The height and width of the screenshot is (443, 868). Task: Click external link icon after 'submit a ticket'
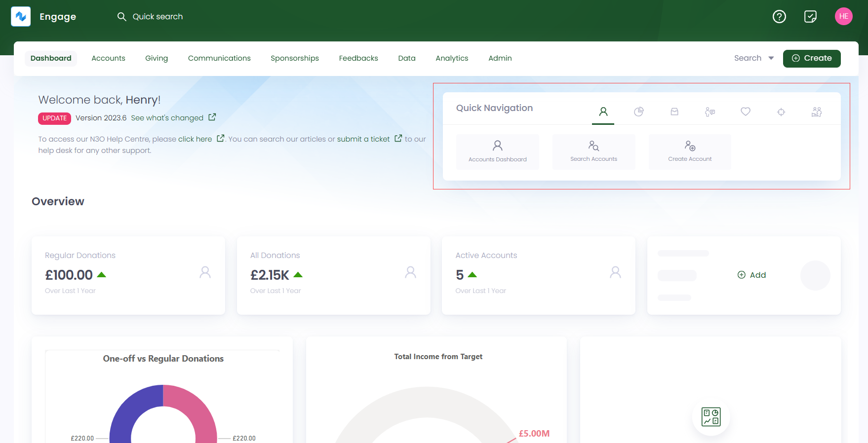(x=398, y=138)
